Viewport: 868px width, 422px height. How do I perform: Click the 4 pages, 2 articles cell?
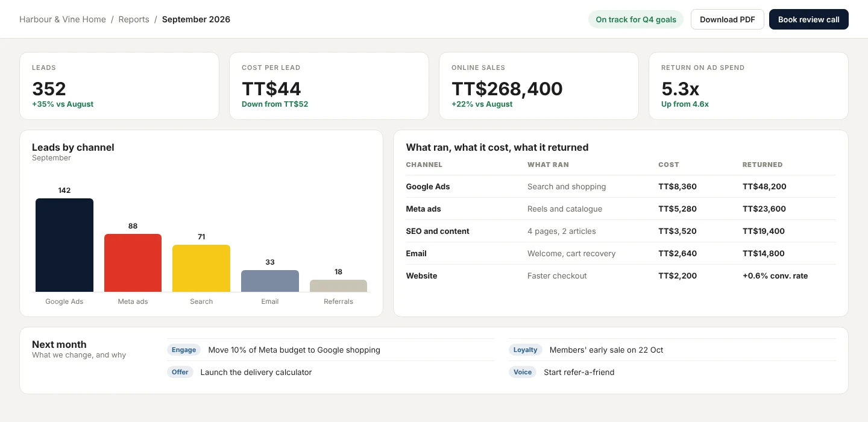pos(562,231)
